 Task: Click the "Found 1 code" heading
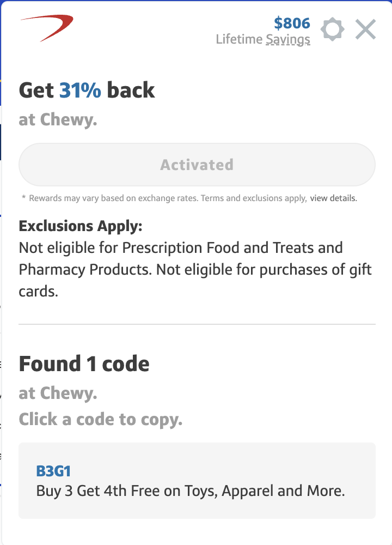point(84,364)
